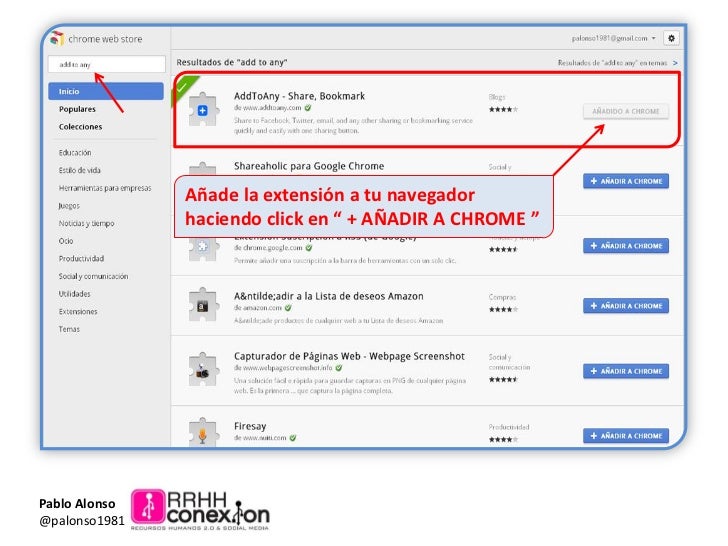The image size is (728, 546).
Task: Open the settings gear icon
Action: [671, 38]
